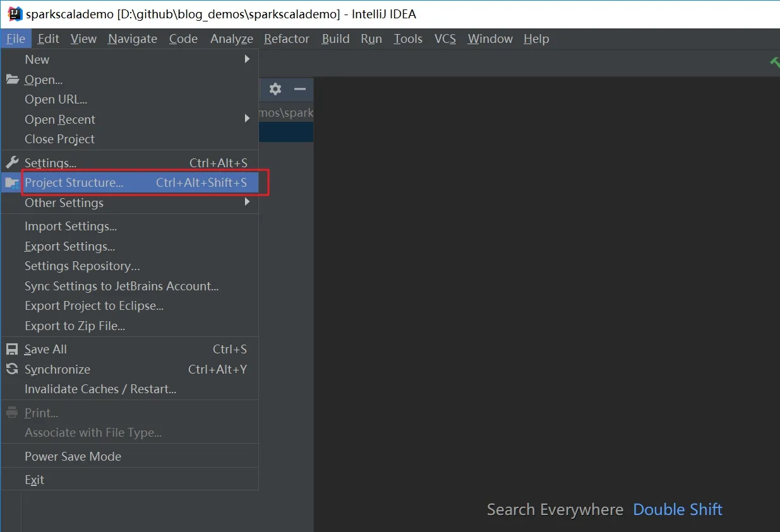Screen dimensions: 780x532
Task: Click the wrench icon beside Settings...
Action: (x=13, y=163)
